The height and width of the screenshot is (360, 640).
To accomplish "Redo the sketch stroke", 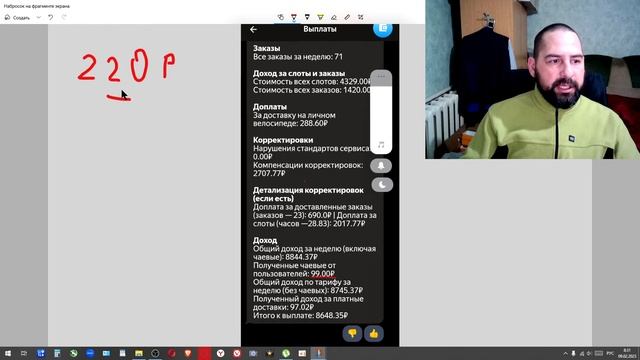I will [x=64, y=18].
